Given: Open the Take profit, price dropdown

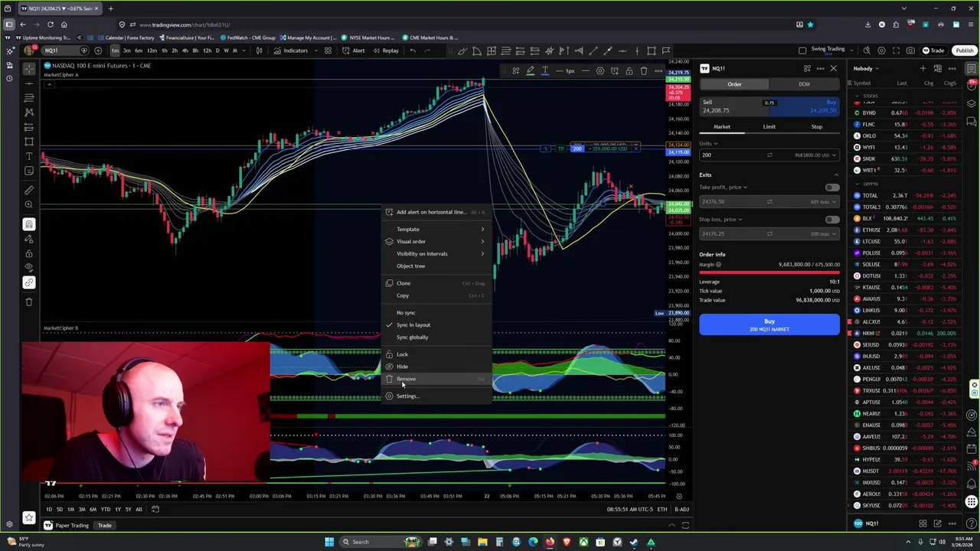Looking at the screenshot, I should [x=723, y=187].
